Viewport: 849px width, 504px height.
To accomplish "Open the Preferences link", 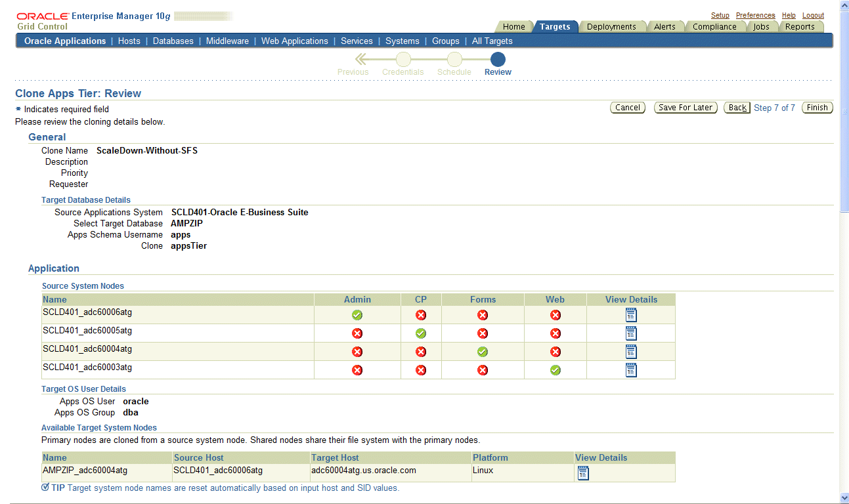I will 755,15.
